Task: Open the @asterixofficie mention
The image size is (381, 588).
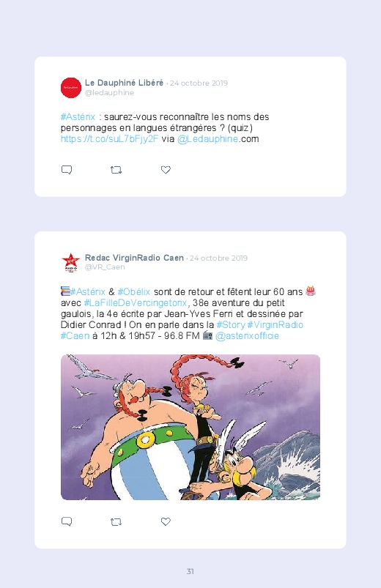Action: tap(247, 335)
